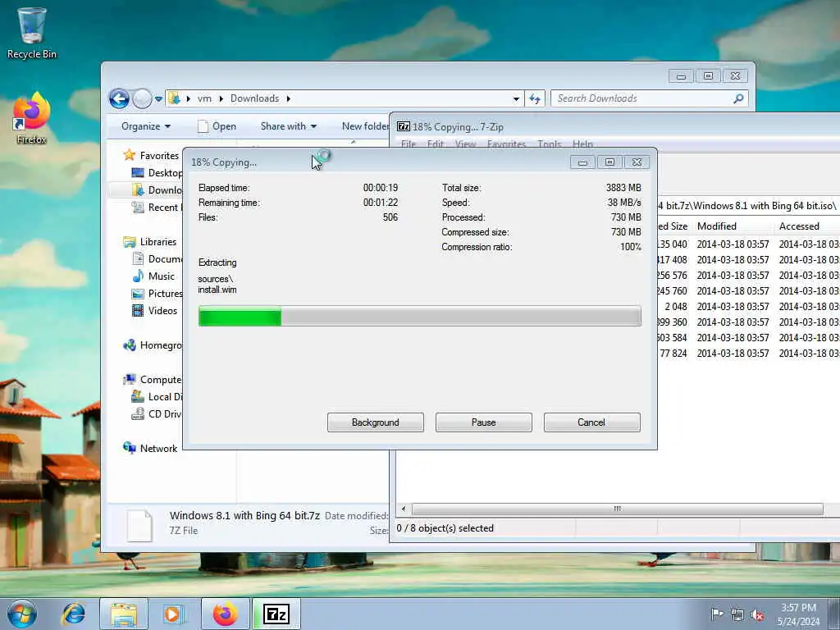
Task: Open recent locations dropdown next to navigation arrows
Action: point(158,99)
